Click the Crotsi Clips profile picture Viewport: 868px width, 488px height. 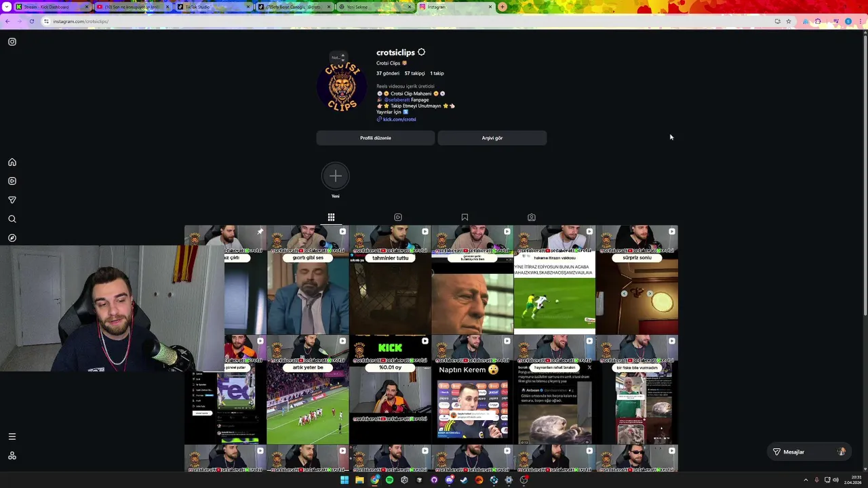point(342,87)
